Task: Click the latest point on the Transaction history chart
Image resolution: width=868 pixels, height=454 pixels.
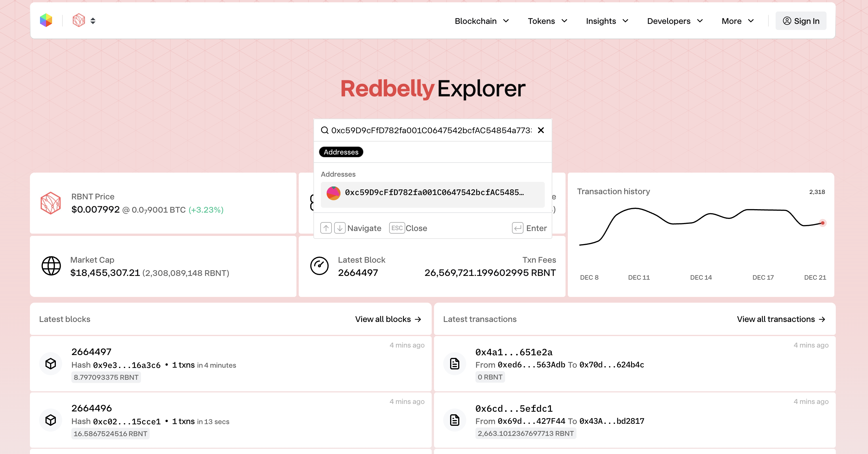Action: click(x=823, y=223)
